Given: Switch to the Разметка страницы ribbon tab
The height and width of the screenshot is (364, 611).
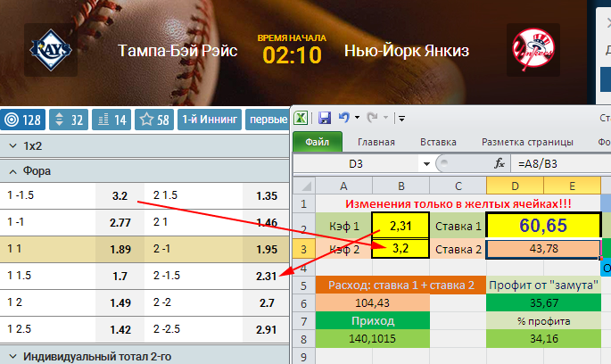Looking at the screenshot, I should 527,142.
